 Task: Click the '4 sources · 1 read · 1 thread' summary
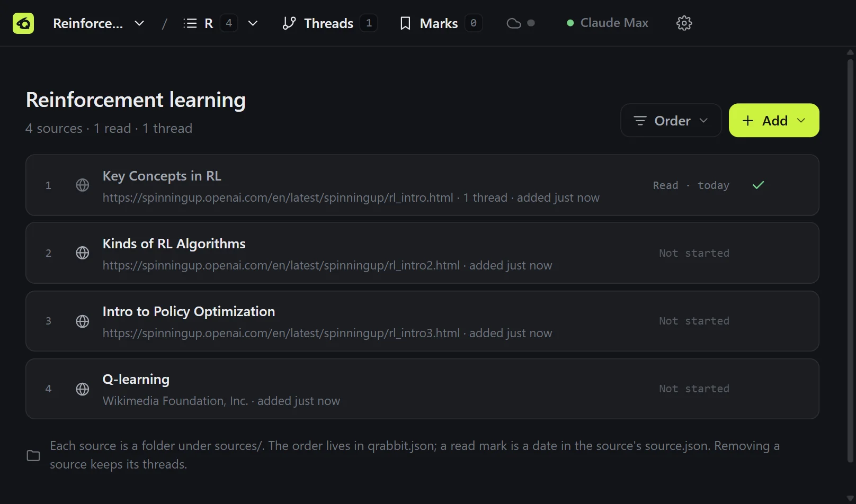[x=109, y=129]
